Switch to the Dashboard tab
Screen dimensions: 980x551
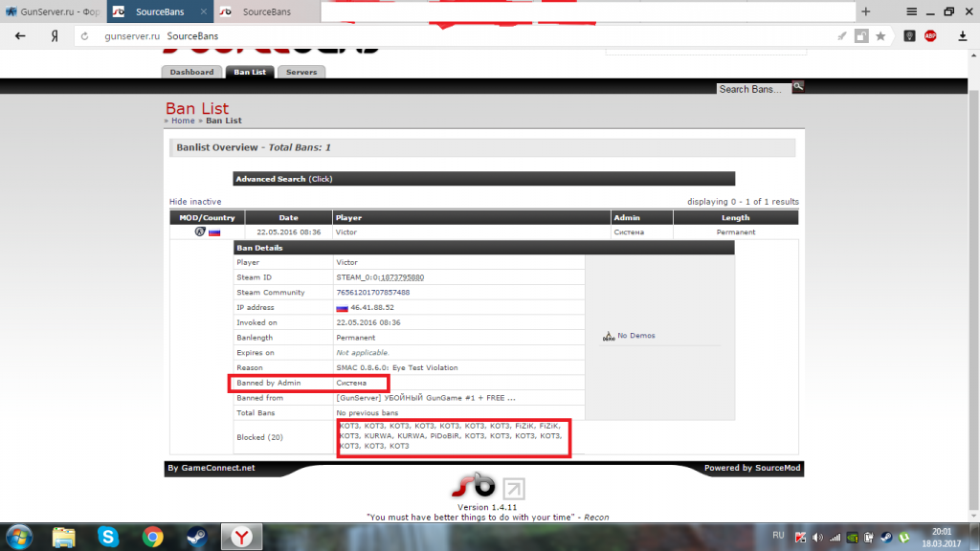coord(191,73)
